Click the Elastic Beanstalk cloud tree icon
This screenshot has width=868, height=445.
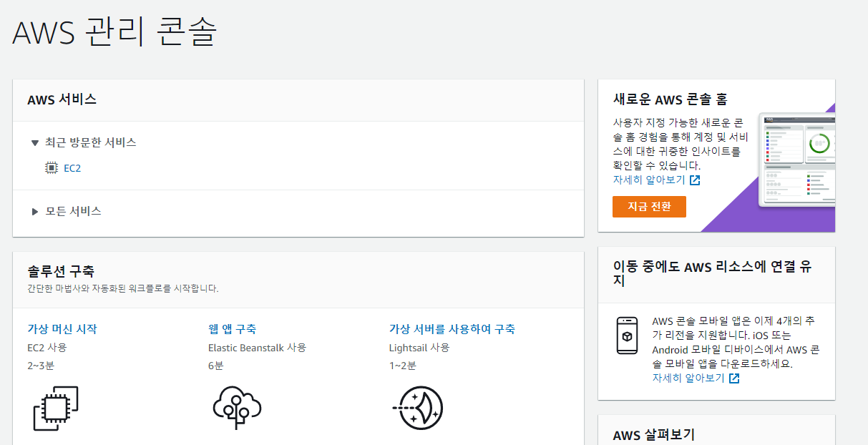point(237,407)
